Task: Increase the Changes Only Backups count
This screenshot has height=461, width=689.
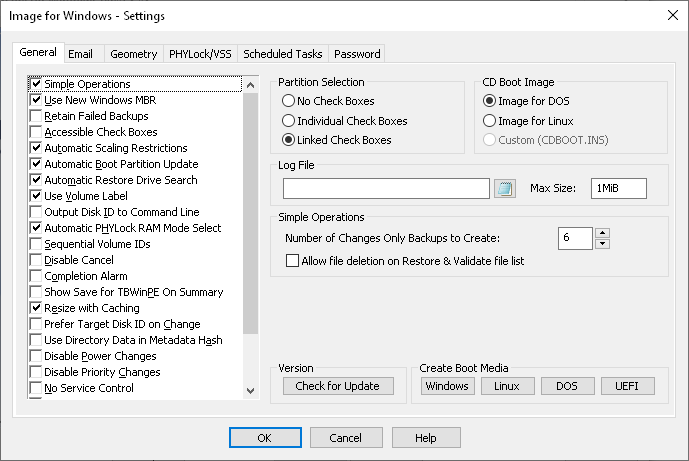Action: point(602,233)
